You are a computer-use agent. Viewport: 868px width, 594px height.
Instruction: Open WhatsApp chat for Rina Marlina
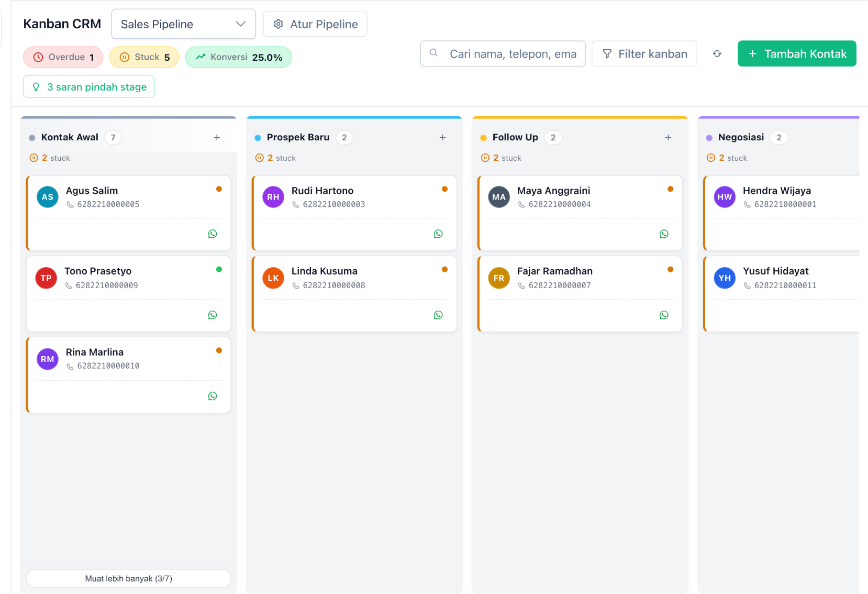pyautogui.click(x=213, y=396)
